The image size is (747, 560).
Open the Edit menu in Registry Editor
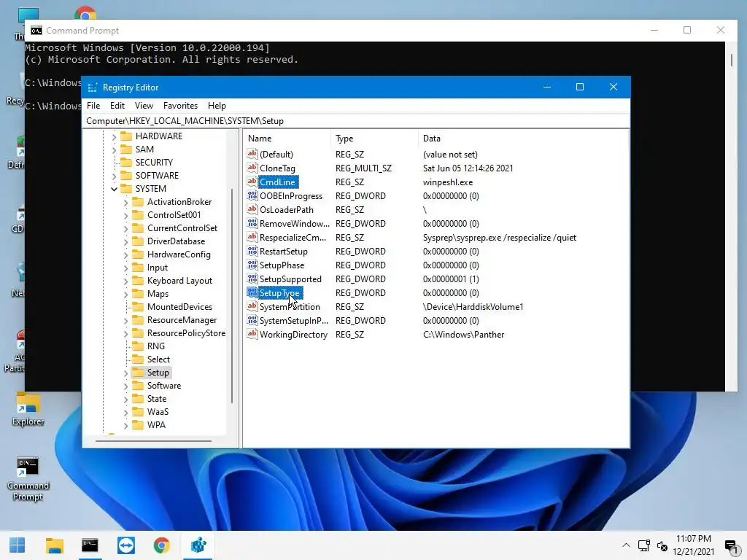(117, 106)
